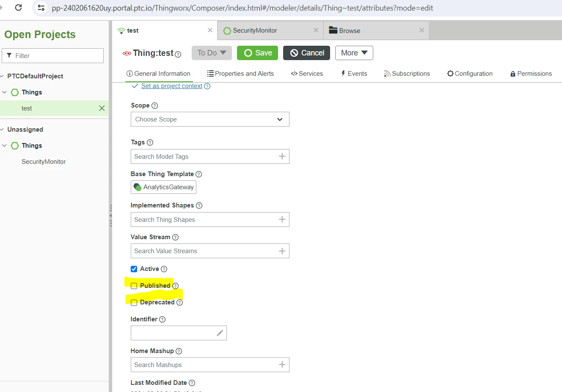This screenshot has width=562, height=392.
Task: Show help for Value Stream
Action: [x=176, y=237]
